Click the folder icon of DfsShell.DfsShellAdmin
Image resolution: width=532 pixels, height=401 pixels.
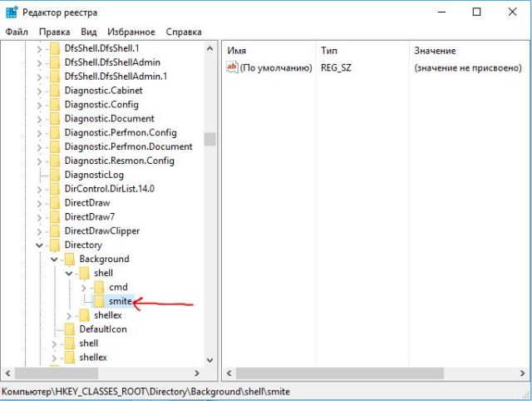coord(55,62)
